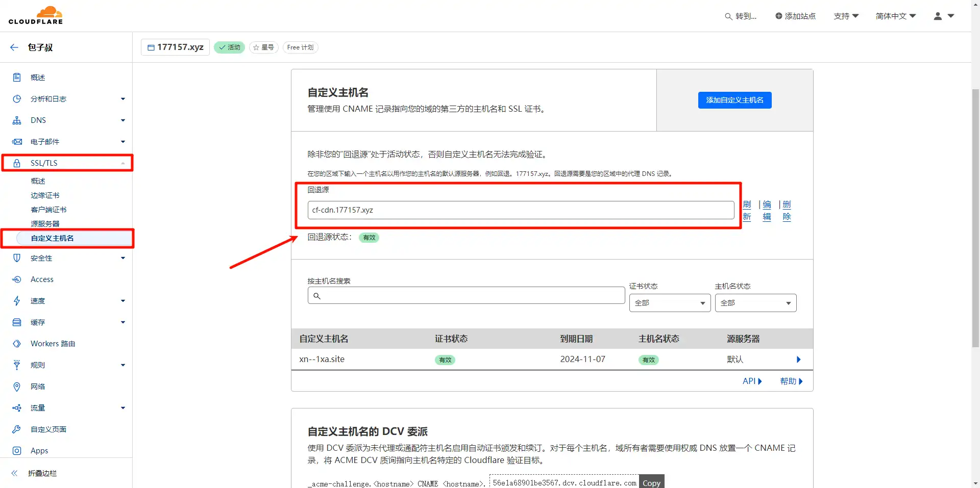
Task: Click the 删除 link
Action: tap(787, 211)
